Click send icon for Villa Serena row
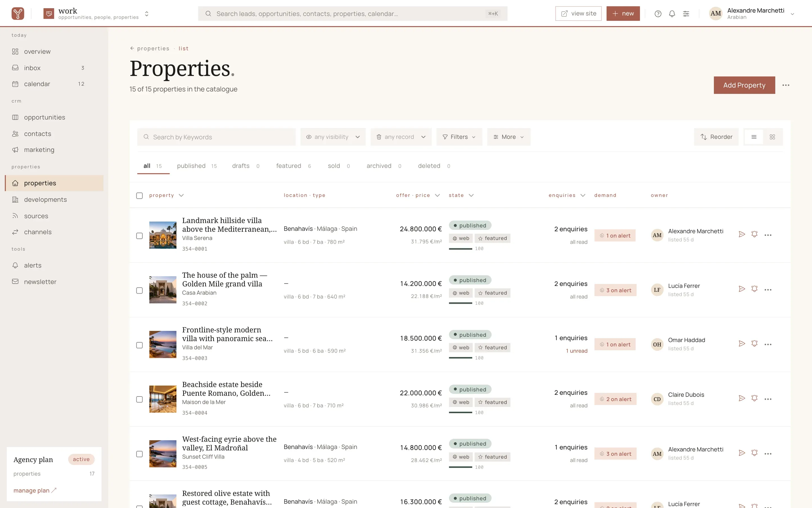The width and height of the screenshot is (812, 508). click(742, 235)
